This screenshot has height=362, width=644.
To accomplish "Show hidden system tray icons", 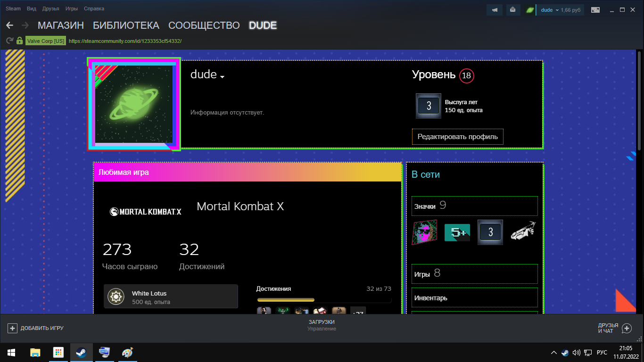I will tap(554, 353).
